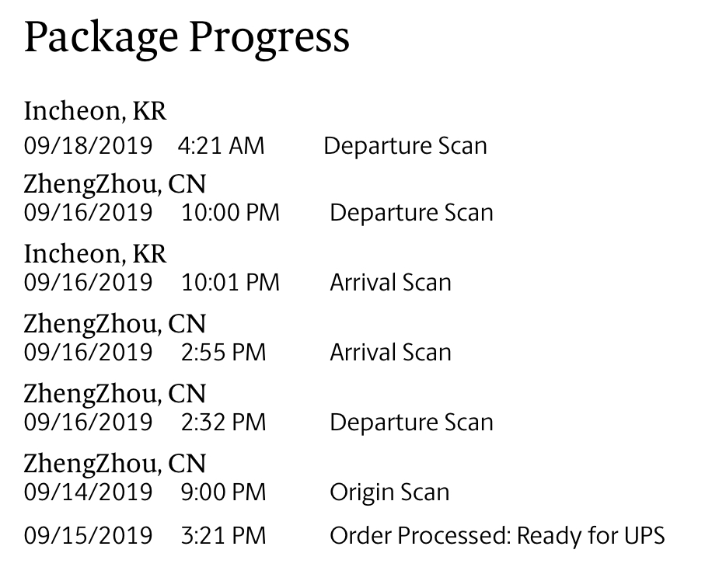The height and width of the screenshot is (588, 726).
Task: Click the 10:00 PM timestamp
Action: [230, 213]
